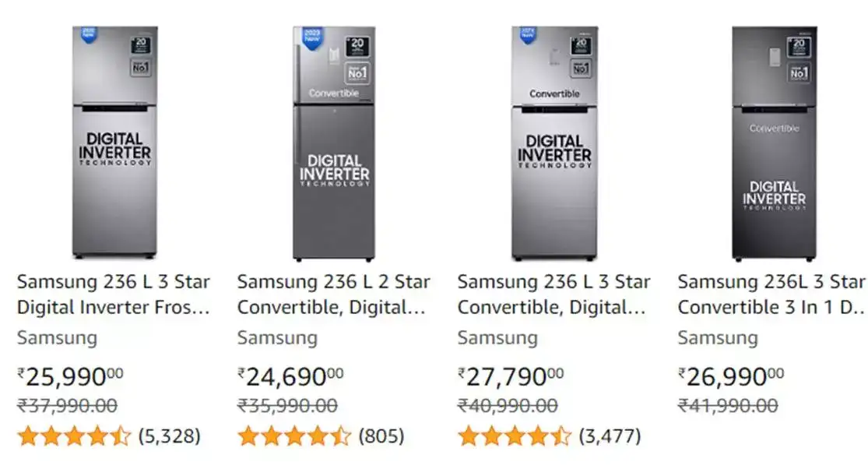Open 'Samsung 236 L 3 Star Digital Inverter Fros…' title
The width and height of the screenshot is (868, 469).
coord(114,294)
